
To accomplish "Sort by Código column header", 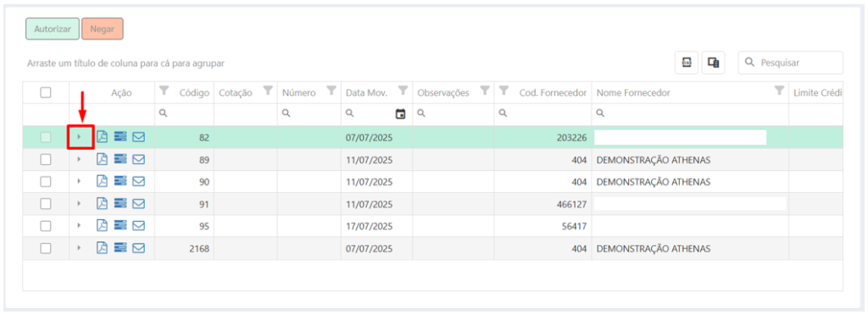I will (194, 93).
